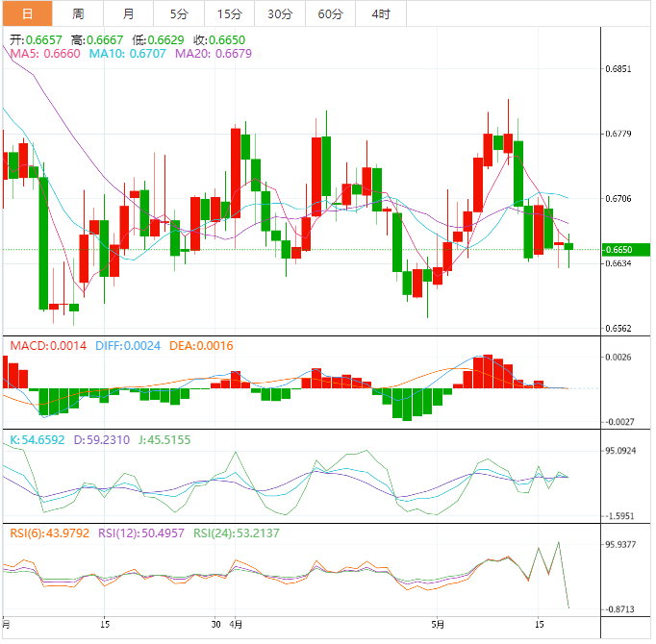Switch to the 5分 chart interval
Viewport: 656px width, 644px height.
click(179, 13)
